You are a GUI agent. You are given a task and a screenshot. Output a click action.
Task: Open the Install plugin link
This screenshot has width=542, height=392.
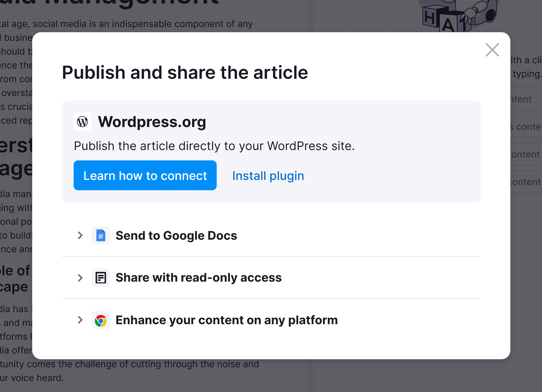(x=268, y=176)
